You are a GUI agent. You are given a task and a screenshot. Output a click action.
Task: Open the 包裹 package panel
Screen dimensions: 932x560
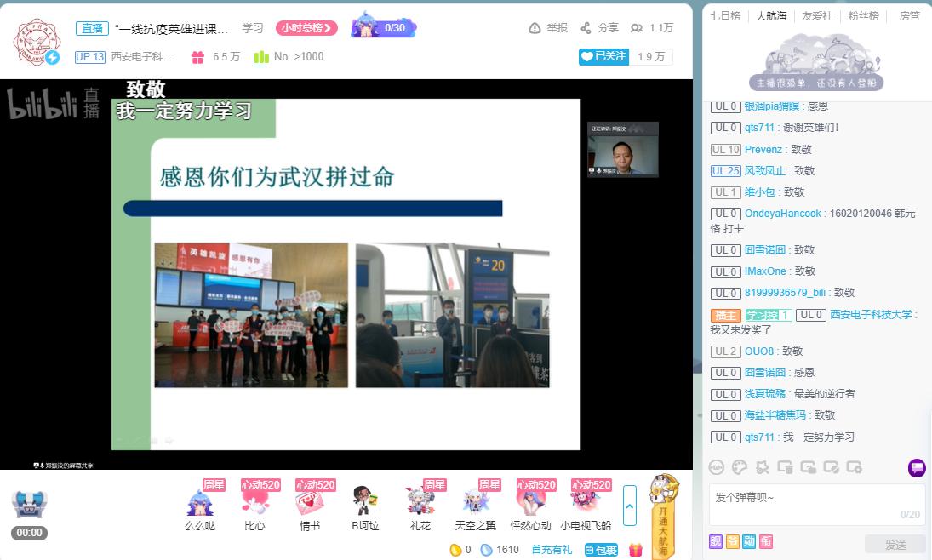[x=601, y=550]
